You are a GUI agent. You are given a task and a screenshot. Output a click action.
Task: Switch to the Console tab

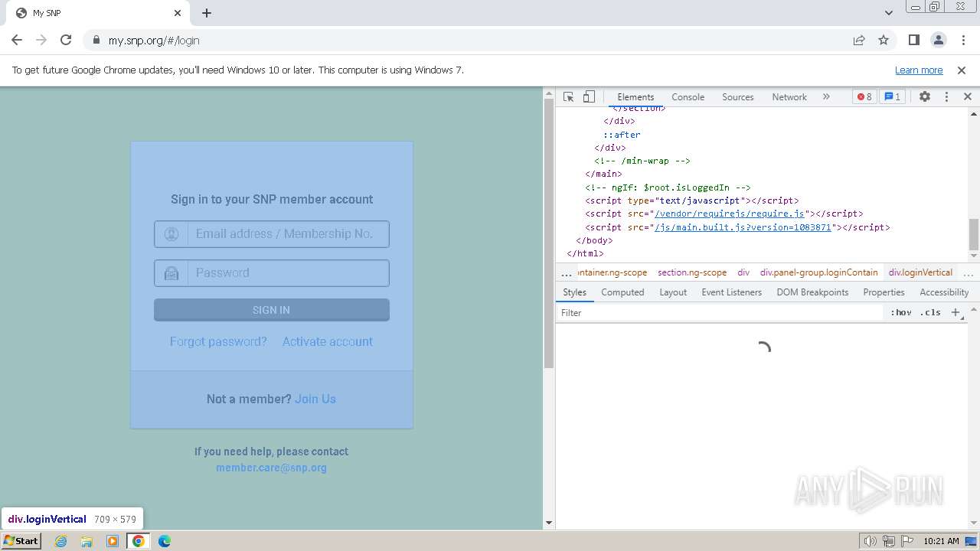[688, 97]
